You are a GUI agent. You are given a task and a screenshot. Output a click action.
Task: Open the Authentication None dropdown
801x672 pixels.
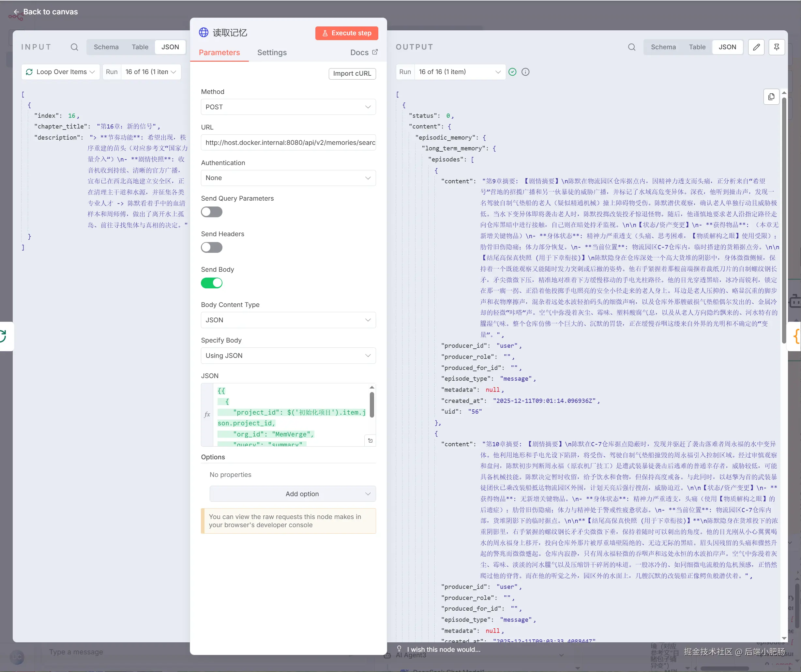pyautogui.click(x=288, y=178)
